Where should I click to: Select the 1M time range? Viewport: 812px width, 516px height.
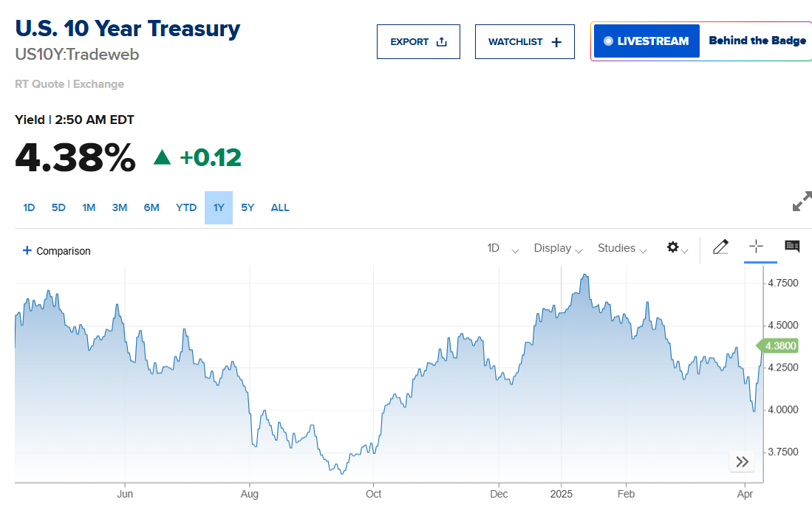point(89,207)
